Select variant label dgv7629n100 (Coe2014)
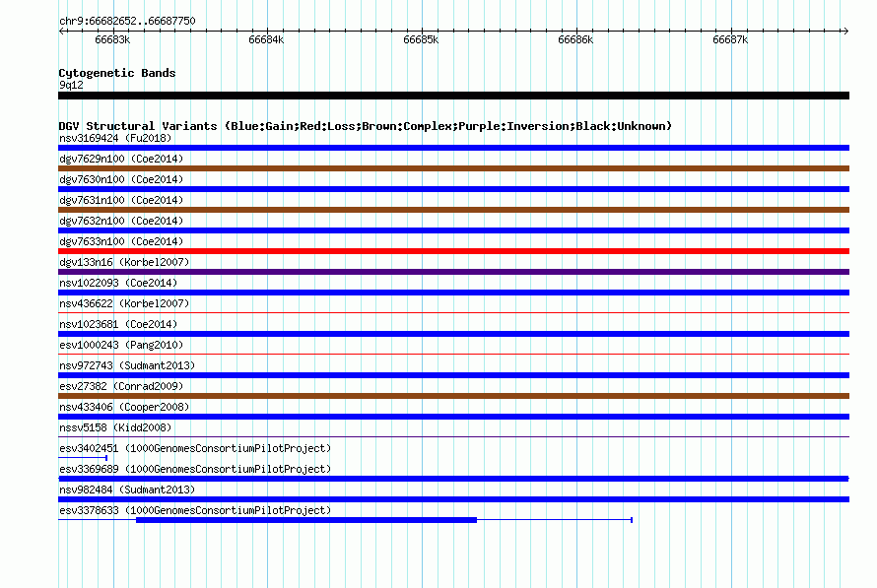The height and width of the screenshot is (588, 877). click(121, 159)
